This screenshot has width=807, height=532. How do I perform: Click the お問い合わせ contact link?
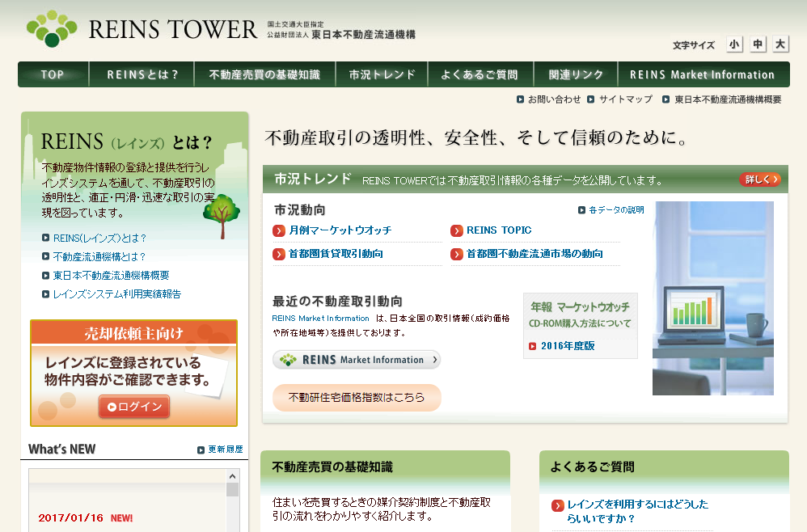pyautogui.click(x=553, y=99)
